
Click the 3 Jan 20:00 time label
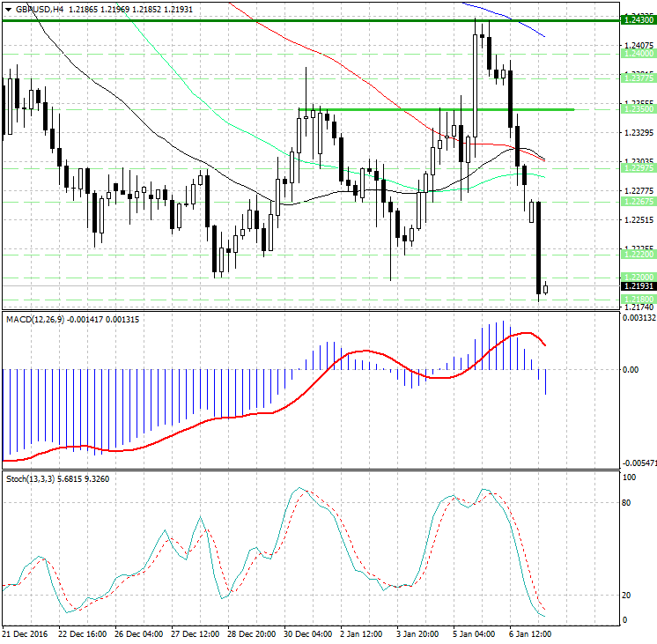[x=417, y=633]
